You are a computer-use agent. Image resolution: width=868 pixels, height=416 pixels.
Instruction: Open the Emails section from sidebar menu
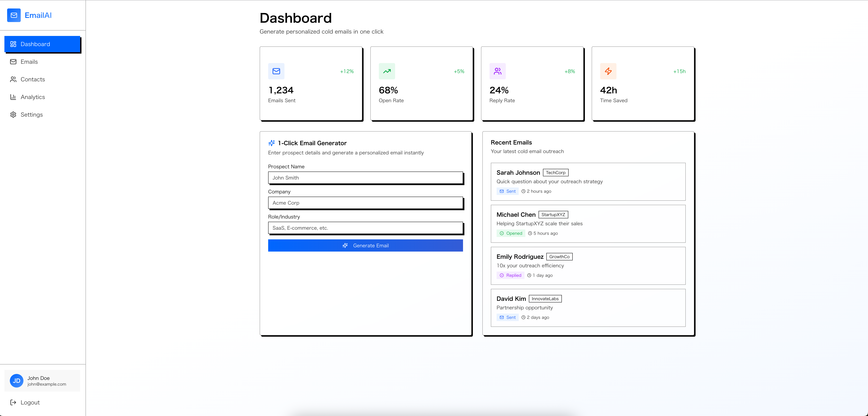pyautogui.click(x=29, y=62)
